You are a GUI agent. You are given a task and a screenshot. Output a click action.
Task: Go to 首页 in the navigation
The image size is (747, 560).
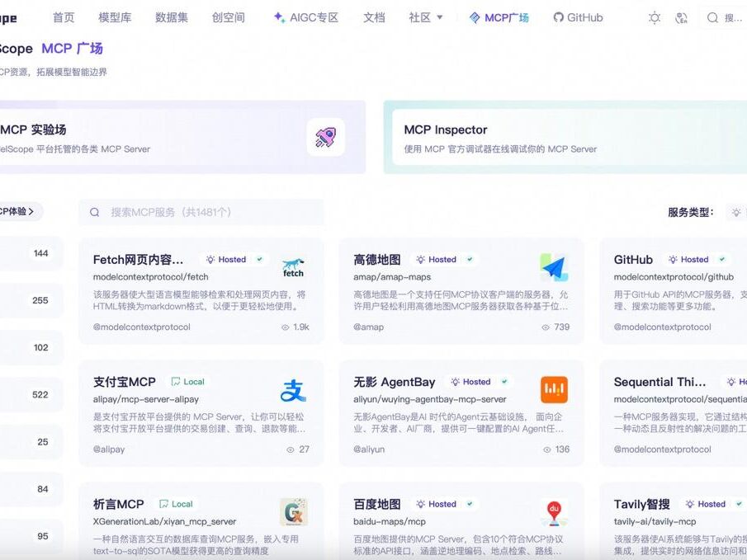pos(64,17)
